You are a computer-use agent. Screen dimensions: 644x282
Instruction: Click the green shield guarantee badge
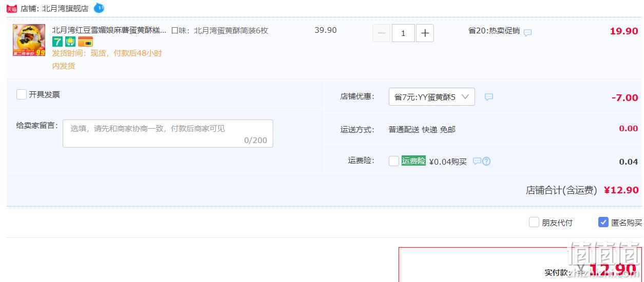70,42
